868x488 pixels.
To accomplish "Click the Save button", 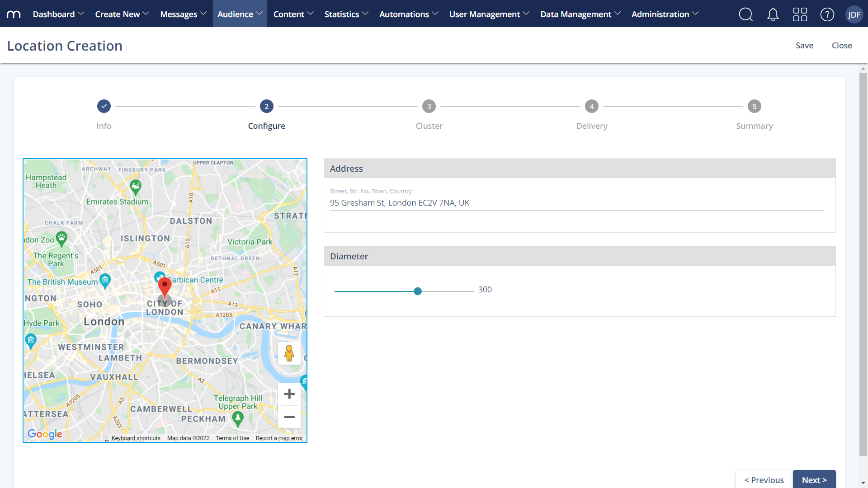I will tap(804, 46).
